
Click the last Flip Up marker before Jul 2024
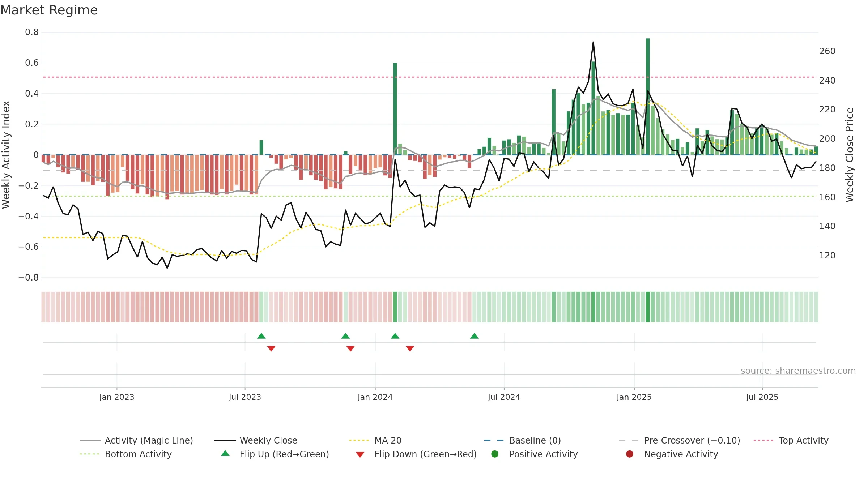coord(475,336)
